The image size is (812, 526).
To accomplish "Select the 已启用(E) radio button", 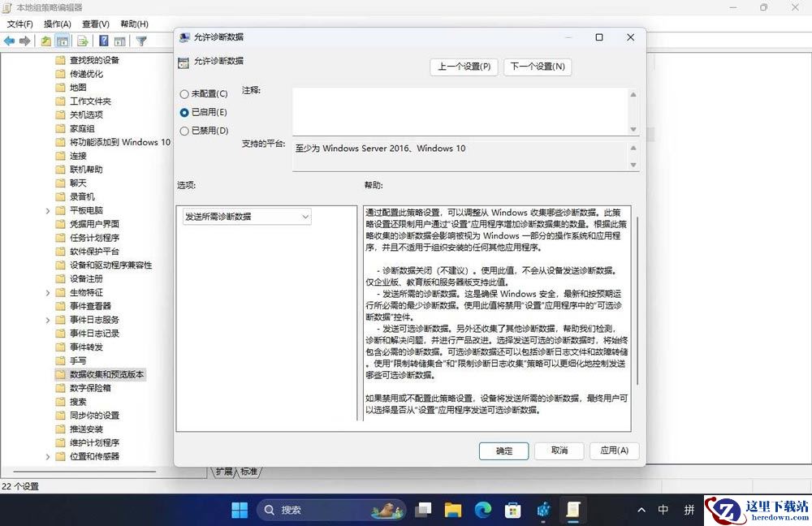I will (x=184, y=112).
